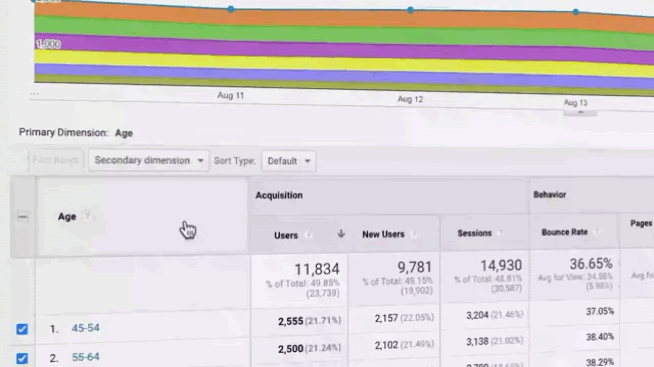This screenshot has height=367, width=654.
Task: Sort by the Users column header
Action: (286, 235)
